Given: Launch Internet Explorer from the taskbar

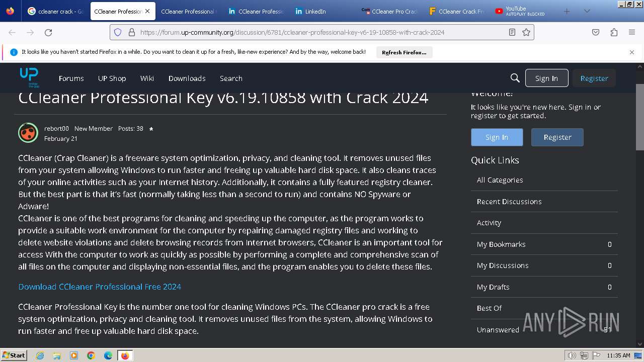Looking at the screenshot, I should [40, 355].
